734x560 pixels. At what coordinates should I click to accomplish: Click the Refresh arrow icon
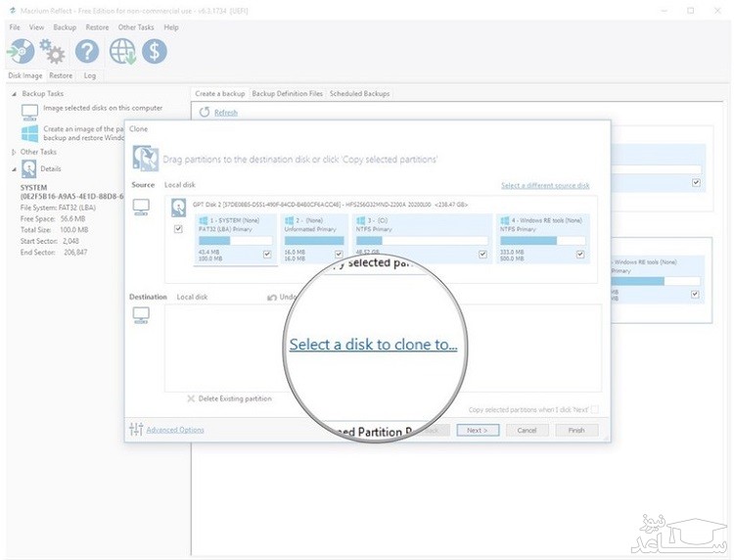[205, 113]
